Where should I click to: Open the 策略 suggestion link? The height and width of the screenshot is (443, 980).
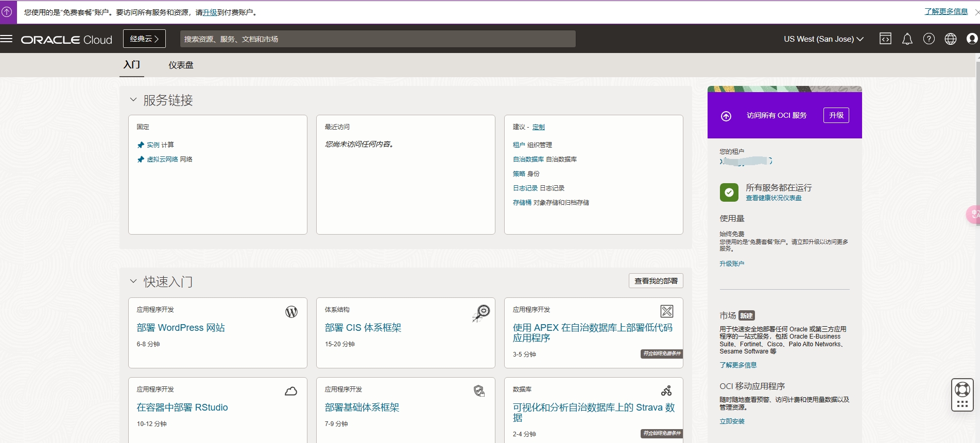[x=519, y=174]
